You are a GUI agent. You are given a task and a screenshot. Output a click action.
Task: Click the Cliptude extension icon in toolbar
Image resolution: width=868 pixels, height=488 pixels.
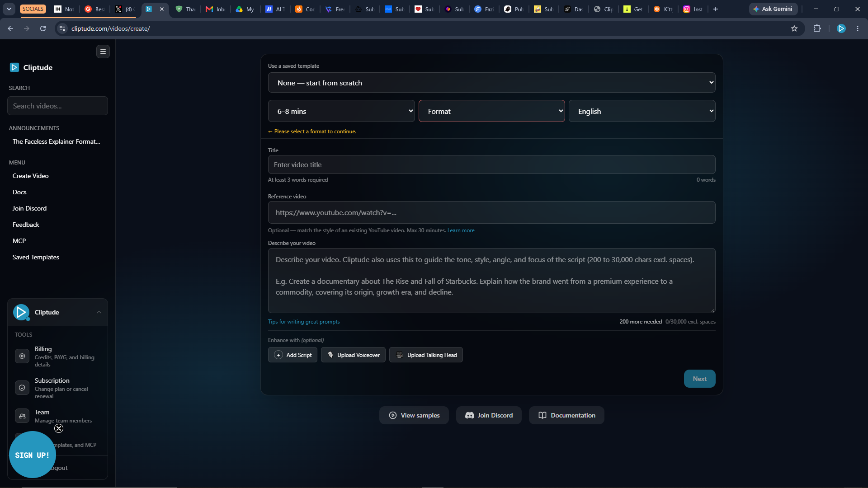point(841,28)
